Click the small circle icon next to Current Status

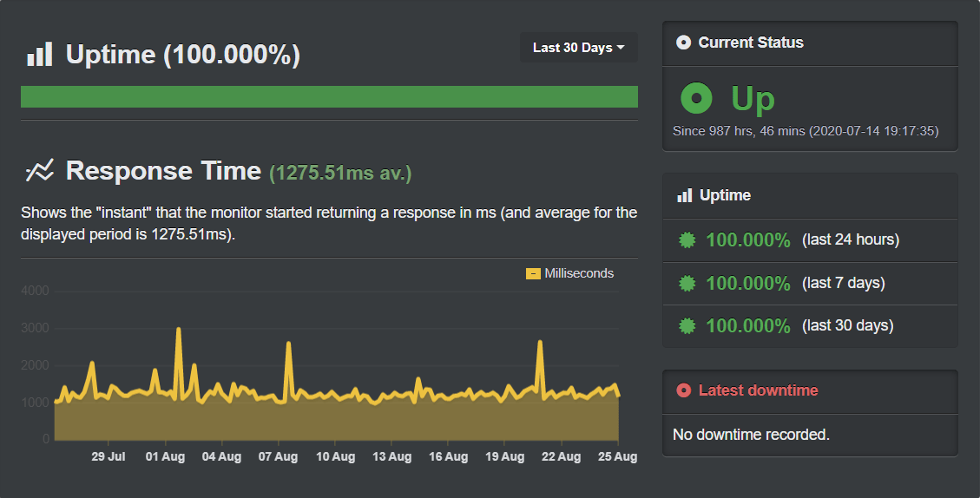point(684,43)
